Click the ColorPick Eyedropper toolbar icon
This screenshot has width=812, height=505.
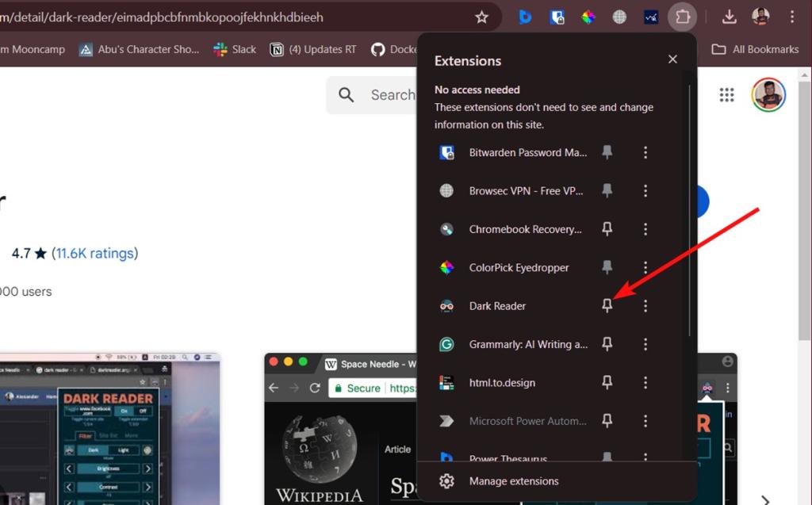coord(588,17)
